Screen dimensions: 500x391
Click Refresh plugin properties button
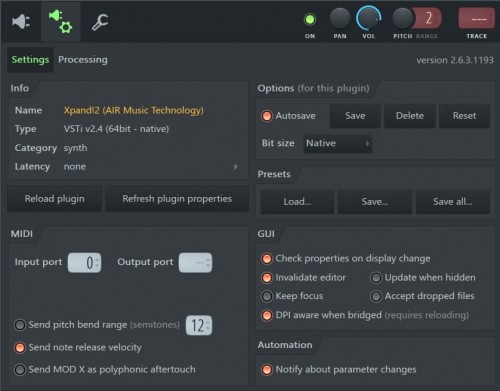177,199
